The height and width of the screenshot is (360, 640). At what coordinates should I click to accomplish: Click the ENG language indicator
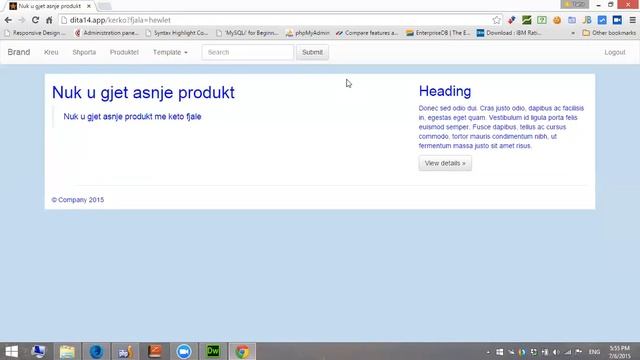[594, 352]
